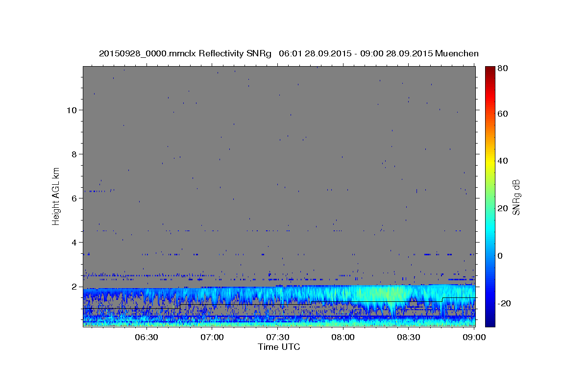Click the 'SNRg dB' colorbar label
588x392 pixels.
(515, 197)
